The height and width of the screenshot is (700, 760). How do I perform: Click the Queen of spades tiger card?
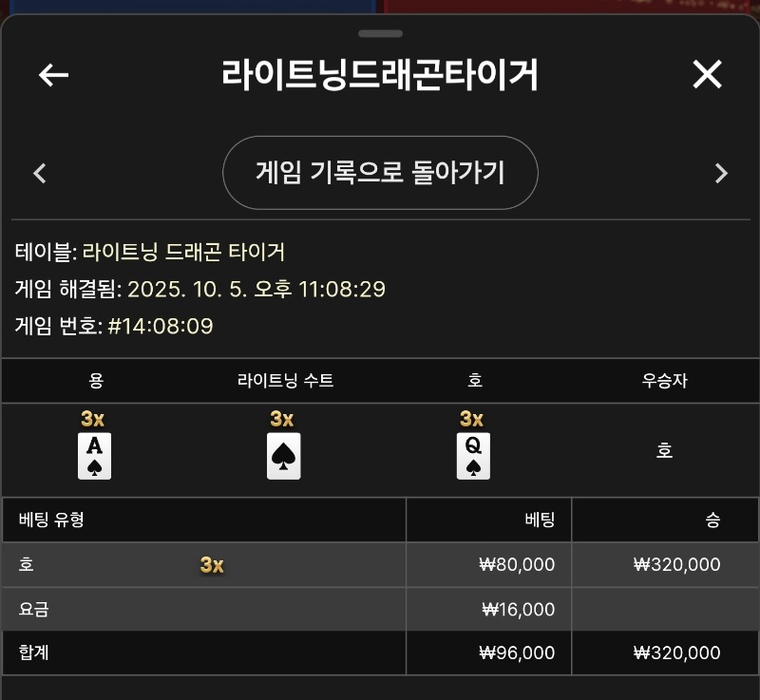click(x=473, y=456)
